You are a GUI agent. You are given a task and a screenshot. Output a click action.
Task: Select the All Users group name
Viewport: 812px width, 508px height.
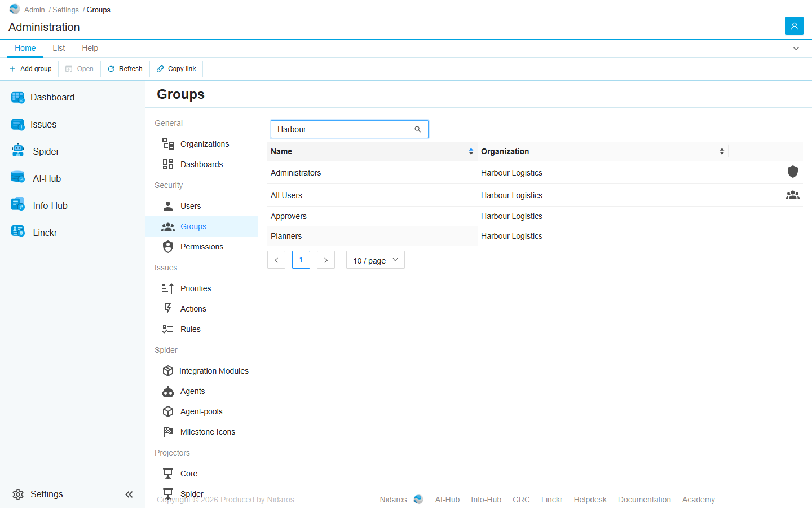286,195
